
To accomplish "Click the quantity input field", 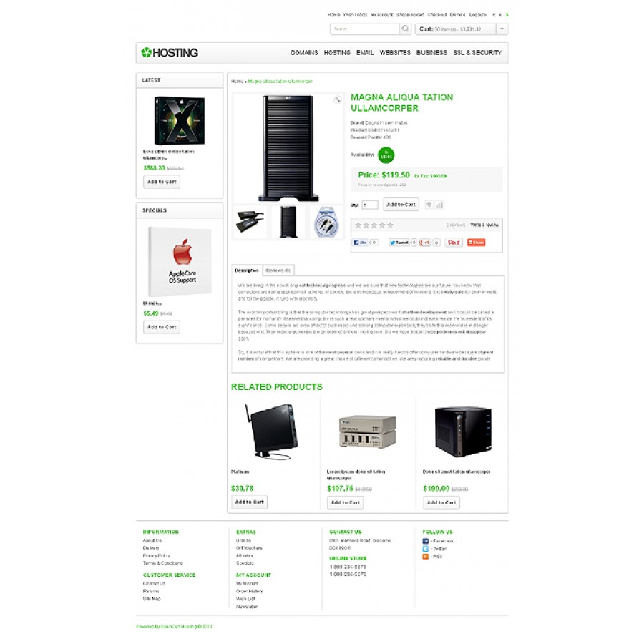I will click(370, 205).
